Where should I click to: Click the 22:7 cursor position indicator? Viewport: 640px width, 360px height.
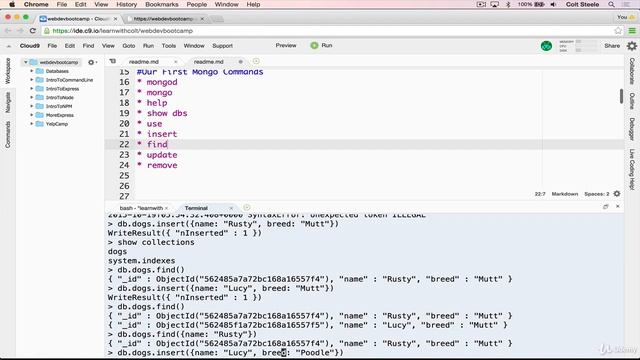tap(540, 194)
